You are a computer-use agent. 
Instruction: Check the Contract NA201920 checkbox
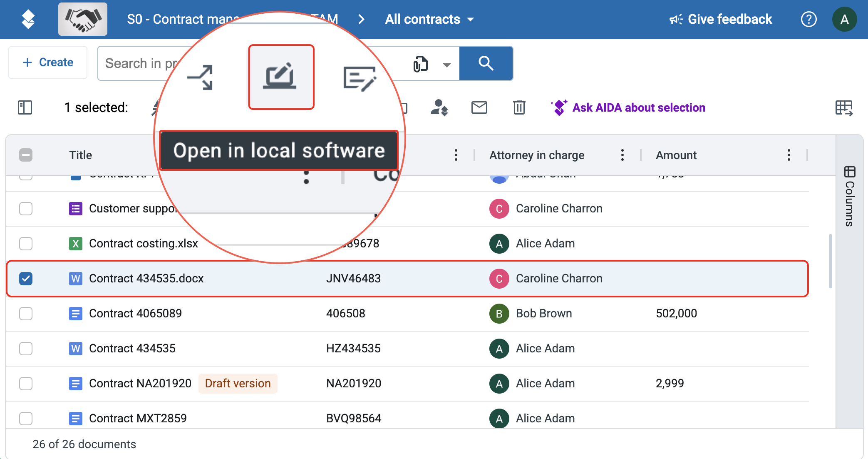coord(26,383)
